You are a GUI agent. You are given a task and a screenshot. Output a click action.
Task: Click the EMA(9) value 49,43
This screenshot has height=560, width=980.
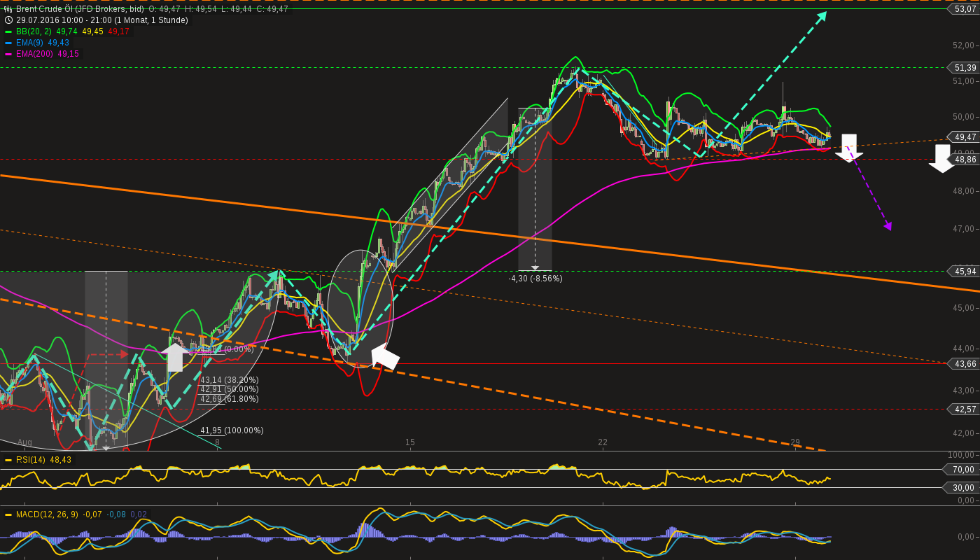58,43
